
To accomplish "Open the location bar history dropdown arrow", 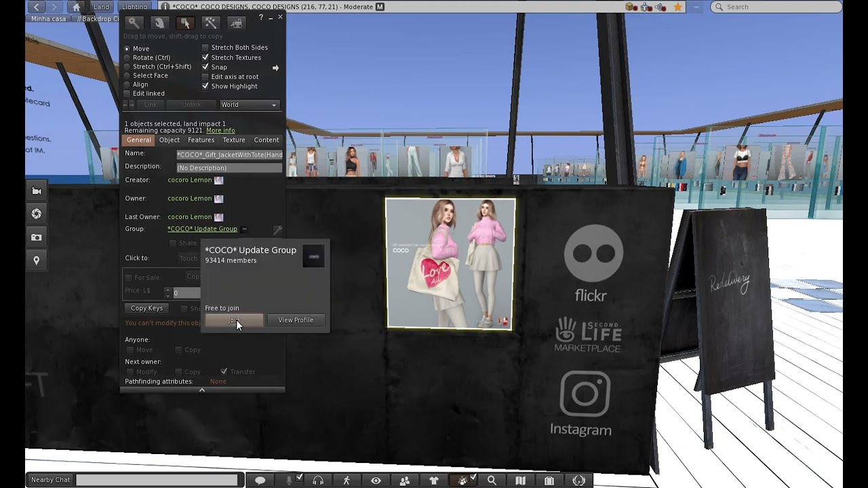I will [697, 7].
